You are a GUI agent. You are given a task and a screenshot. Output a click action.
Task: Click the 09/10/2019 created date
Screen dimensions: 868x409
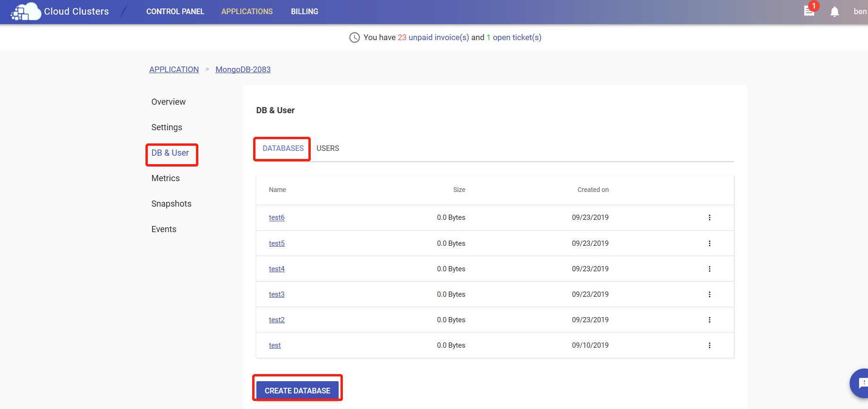tap(590, 345)
